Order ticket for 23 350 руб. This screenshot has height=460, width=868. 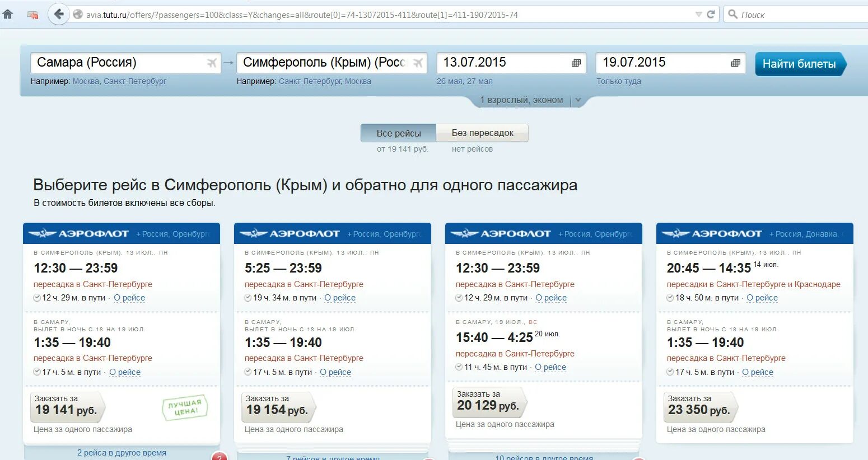click(x=701, y=406)
